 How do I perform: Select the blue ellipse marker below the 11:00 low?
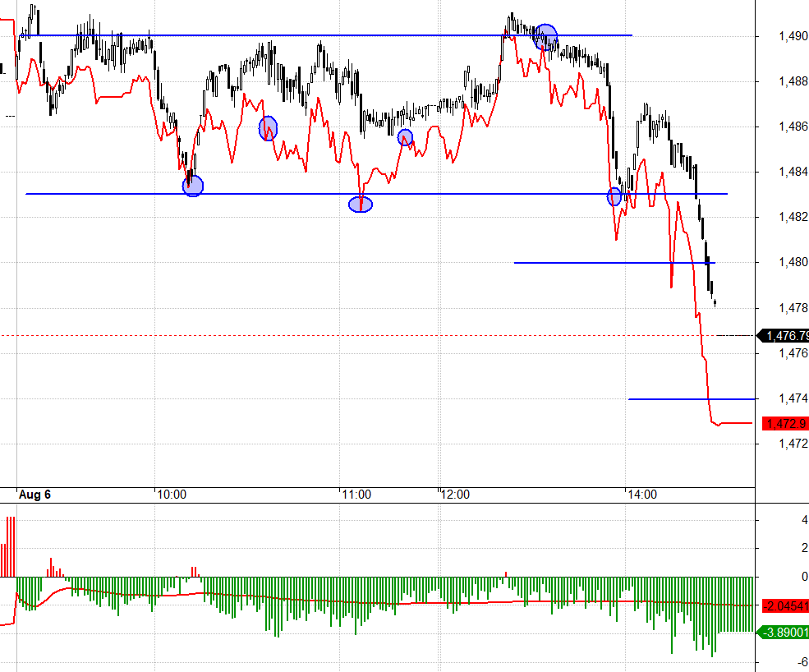360,205
